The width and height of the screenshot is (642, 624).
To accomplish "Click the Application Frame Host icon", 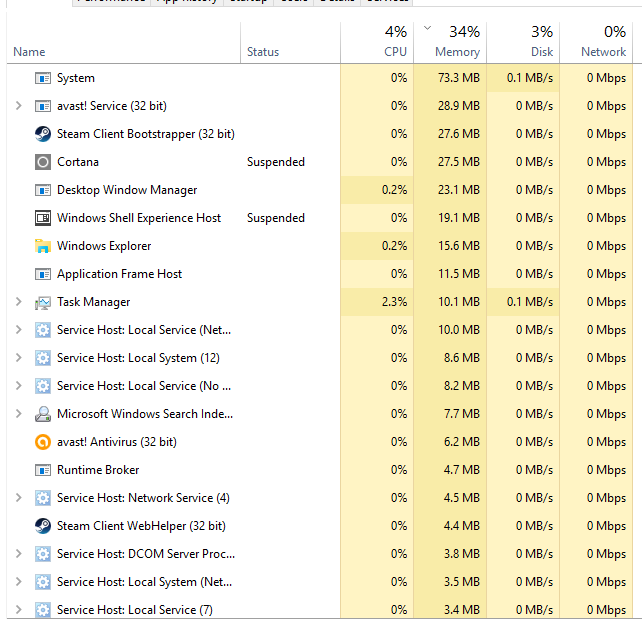I will [x=43, y=274].
